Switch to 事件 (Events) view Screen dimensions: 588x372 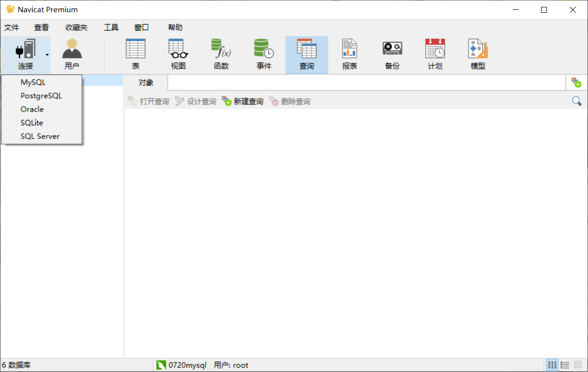pos(264,54)
